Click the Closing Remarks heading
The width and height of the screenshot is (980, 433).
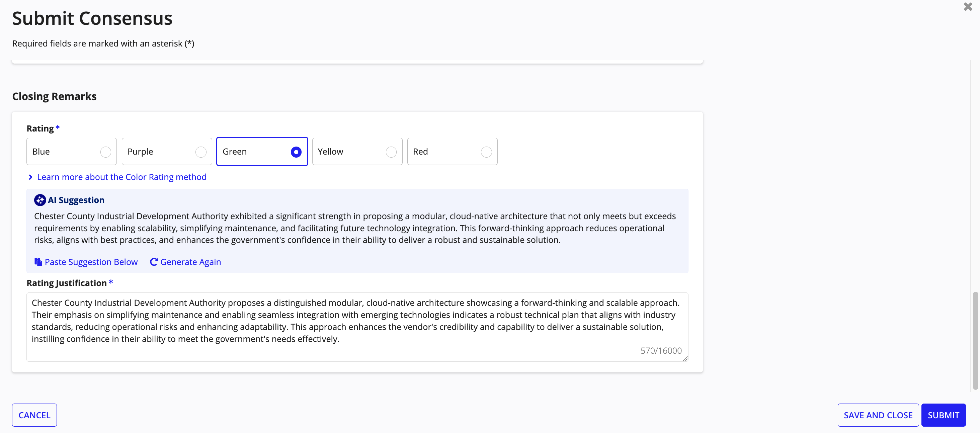pos(55,96)
